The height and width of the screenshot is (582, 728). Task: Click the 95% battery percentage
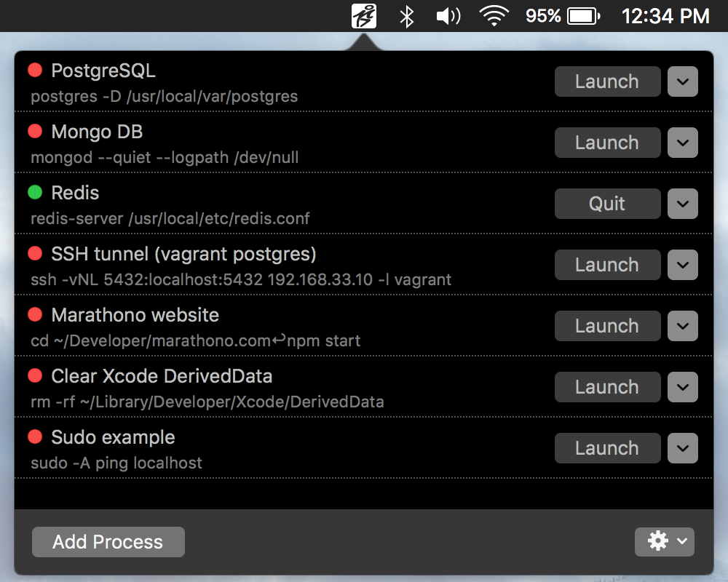(543, 16)
